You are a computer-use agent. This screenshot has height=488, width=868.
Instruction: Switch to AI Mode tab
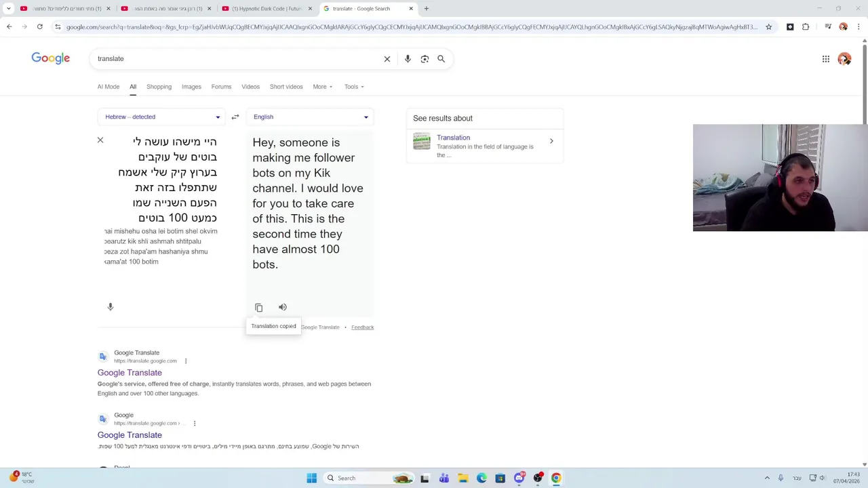pos(108,87)
